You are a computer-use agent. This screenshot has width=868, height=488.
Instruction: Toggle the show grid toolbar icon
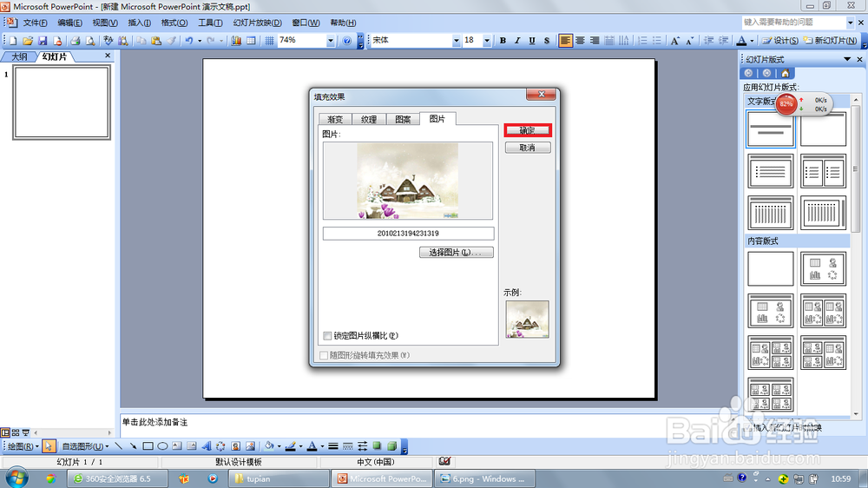click(x=269, y=41)
